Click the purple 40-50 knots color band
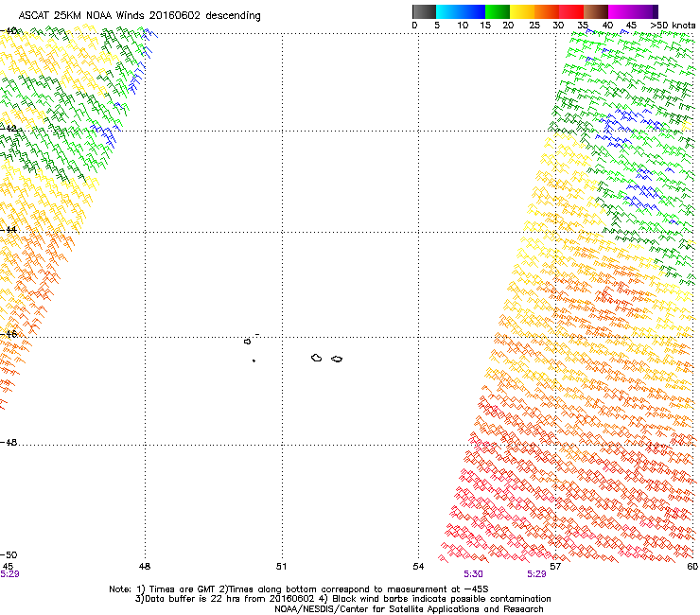The image size is (700, 615). 633,11
